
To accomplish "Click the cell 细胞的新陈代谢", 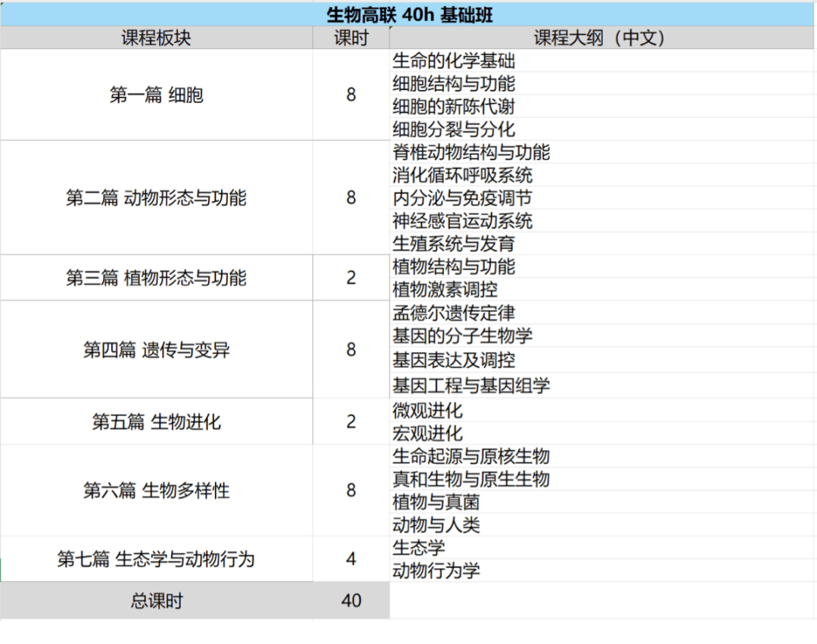I will click(x=601, y=106).
